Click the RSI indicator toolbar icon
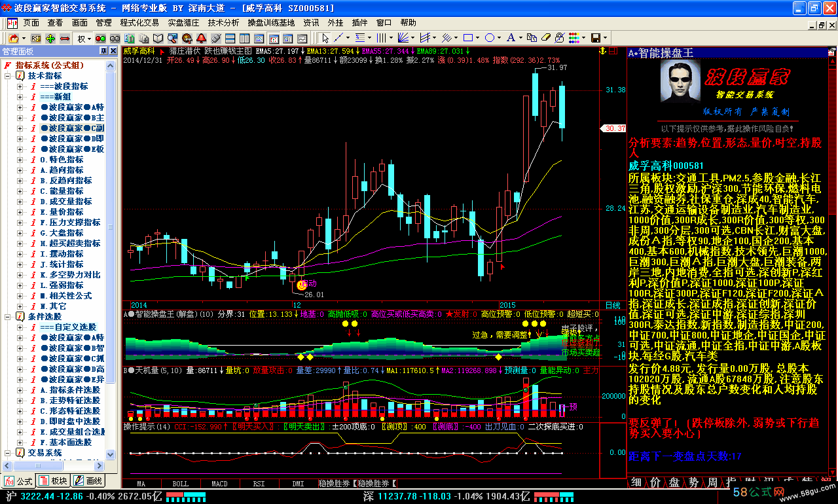 click(x=36, y=38)
